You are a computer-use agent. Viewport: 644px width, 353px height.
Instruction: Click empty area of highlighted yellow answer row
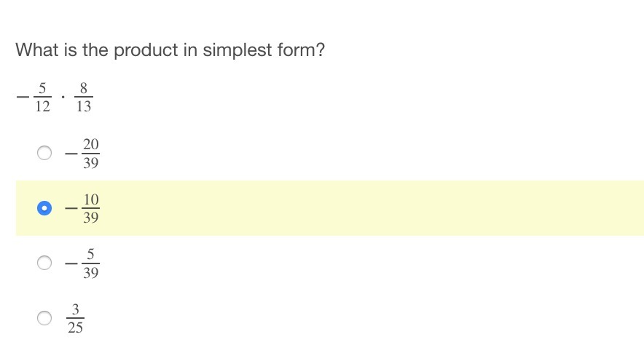pos(369,208)
